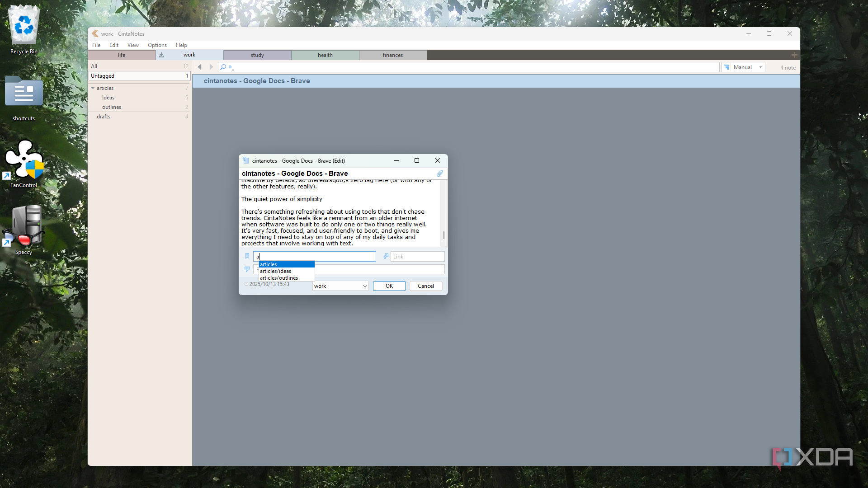Select the shortcuts desktop folder
Screen dimensions: 868x488
24,99
